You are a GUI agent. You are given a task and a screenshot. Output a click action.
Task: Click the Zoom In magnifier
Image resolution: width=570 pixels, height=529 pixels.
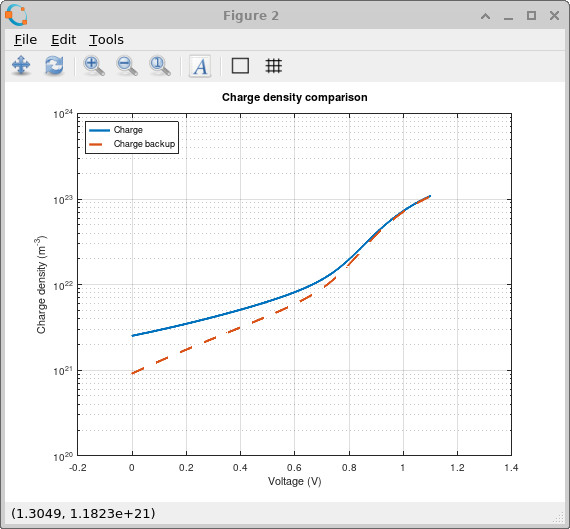point(94,66)
